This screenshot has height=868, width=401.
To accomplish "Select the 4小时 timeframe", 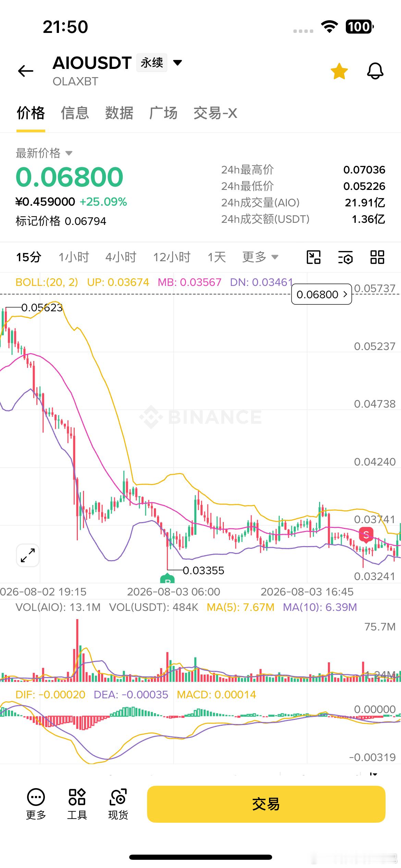I will click(x=121, y=257).
